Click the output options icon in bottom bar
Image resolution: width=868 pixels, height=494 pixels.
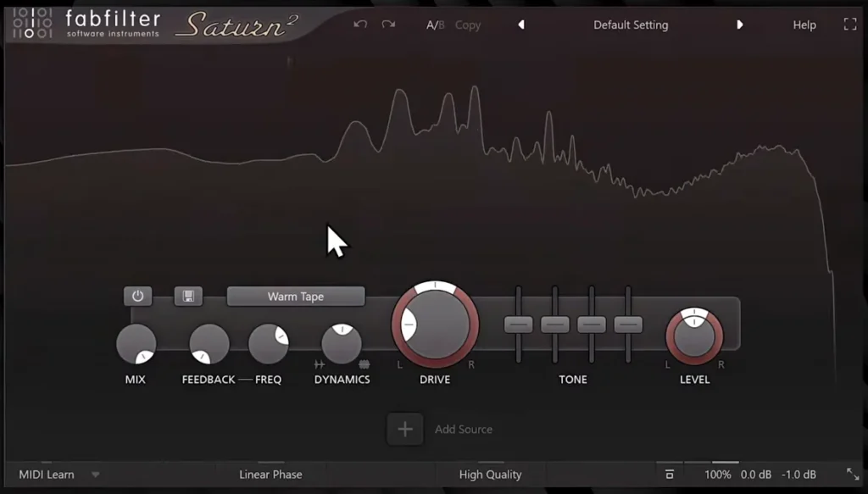pyautogui.click(x=670, y=474)
